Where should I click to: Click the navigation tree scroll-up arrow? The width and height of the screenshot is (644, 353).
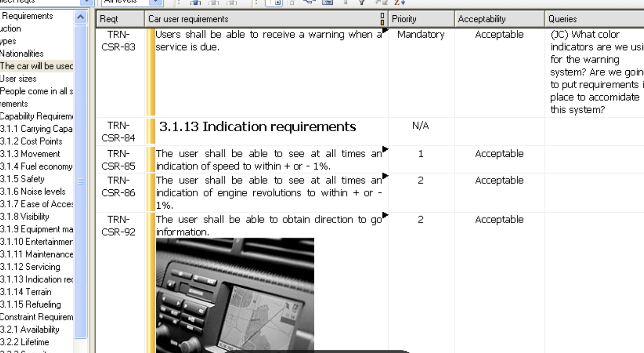[x=80, y=18]
